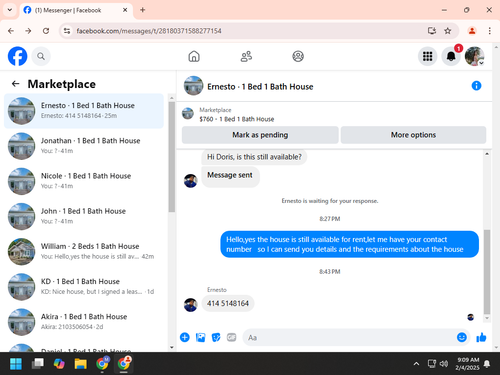
Task: Open more actions plus icon
Action: tap(185, 337)
